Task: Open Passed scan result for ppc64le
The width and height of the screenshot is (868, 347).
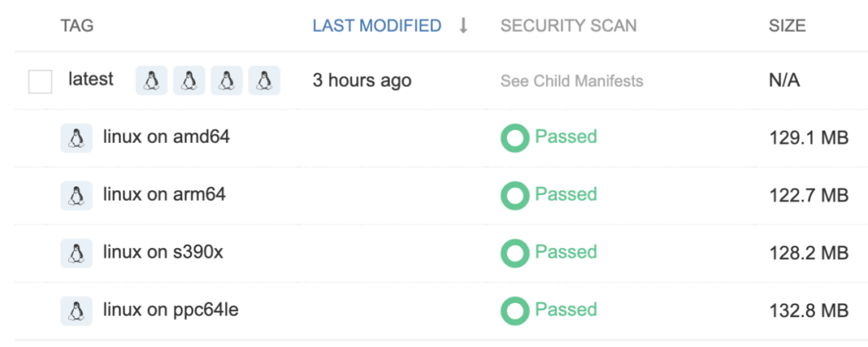Action: click(x=566, y=310)
